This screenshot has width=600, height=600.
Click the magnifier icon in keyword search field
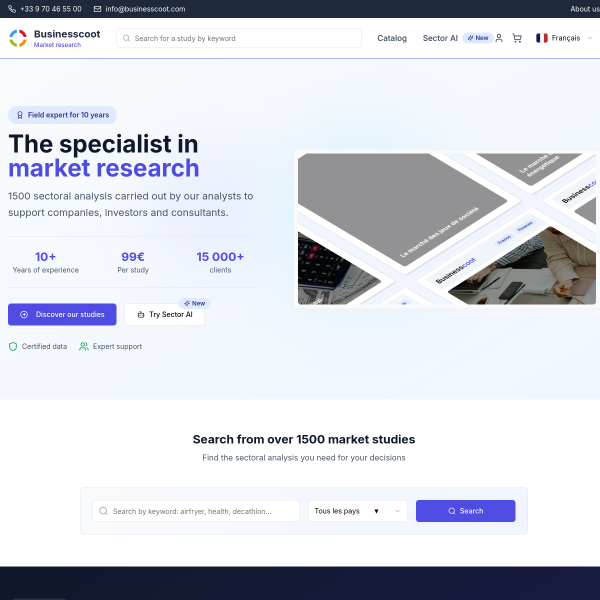click(x=103, y=511)
